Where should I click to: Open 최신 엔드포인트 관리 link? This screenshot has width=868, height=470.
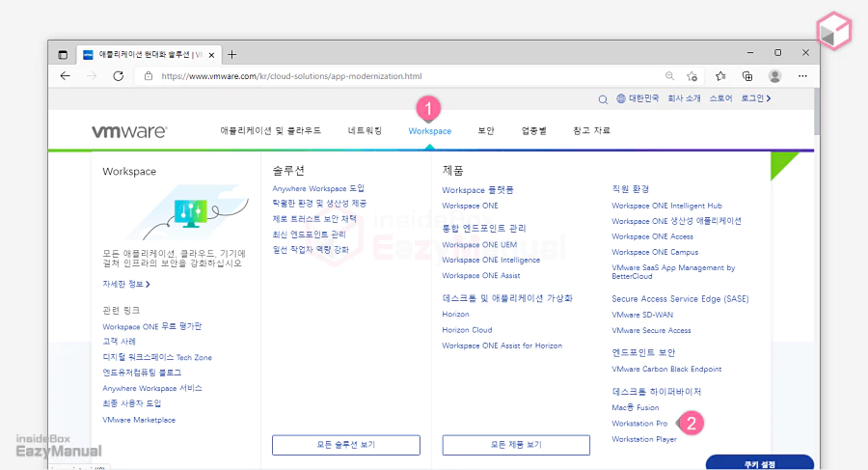[309, 235]
